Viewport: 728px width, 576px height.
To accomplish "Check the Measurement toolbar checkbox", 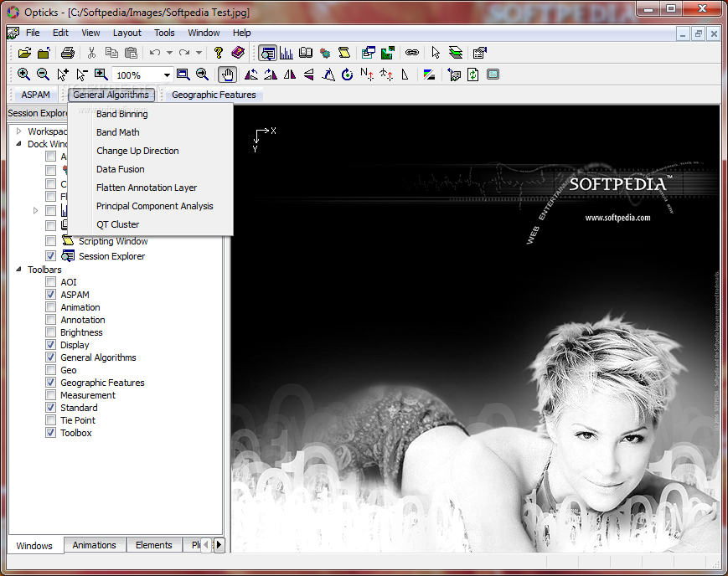I will 50,395.
